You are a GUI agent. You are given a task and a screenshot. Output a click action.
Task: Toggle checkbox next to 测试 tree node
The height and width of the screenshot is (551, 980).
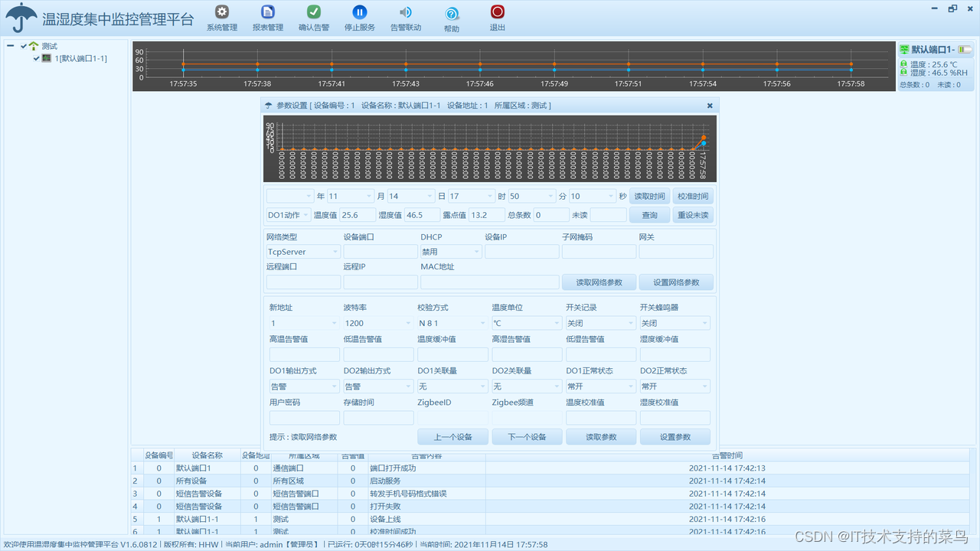24,46
